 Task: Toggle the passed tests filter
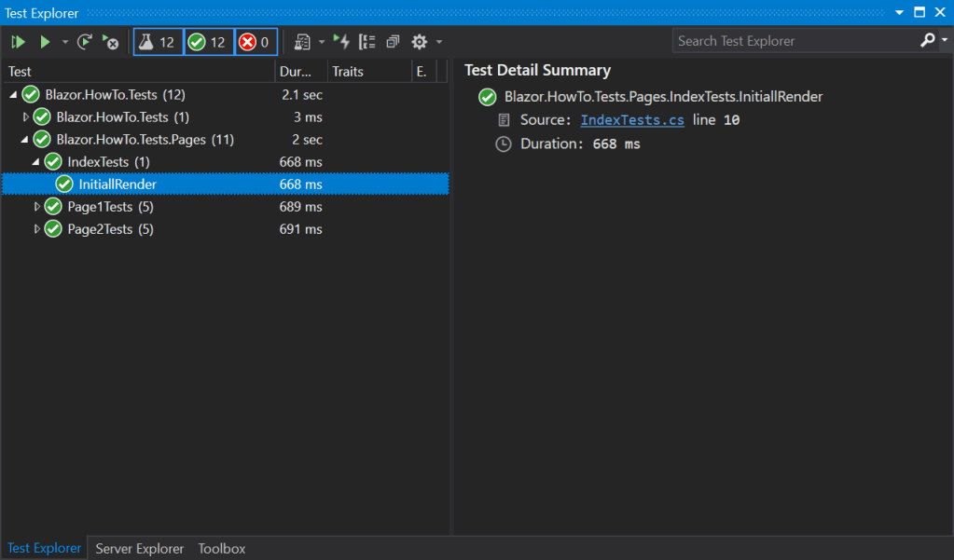coord(208,42)
